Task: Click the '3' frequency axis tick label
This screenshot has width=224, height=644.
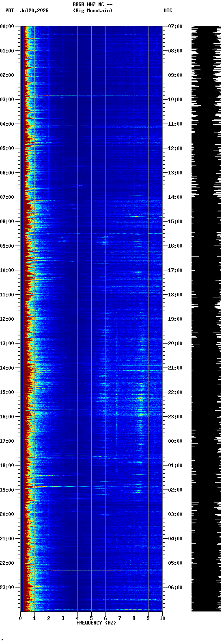Action: (x=63, y=618)
